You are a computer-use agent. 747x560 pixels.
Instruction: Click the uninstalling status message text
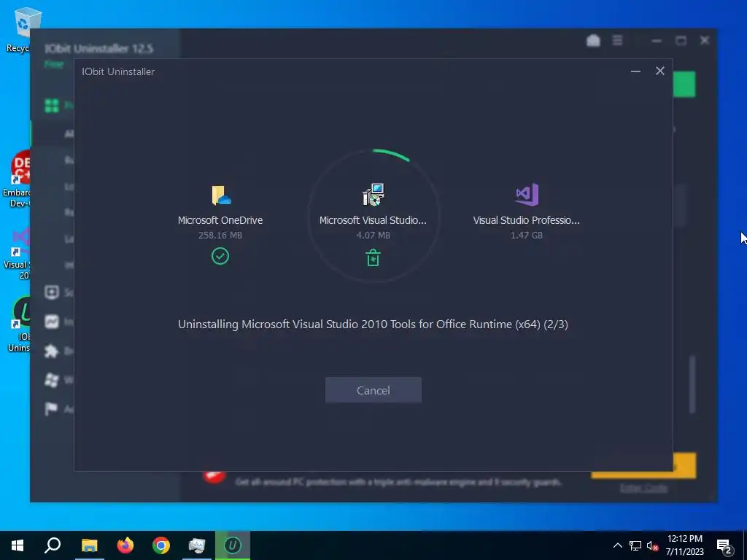point(373,324)
